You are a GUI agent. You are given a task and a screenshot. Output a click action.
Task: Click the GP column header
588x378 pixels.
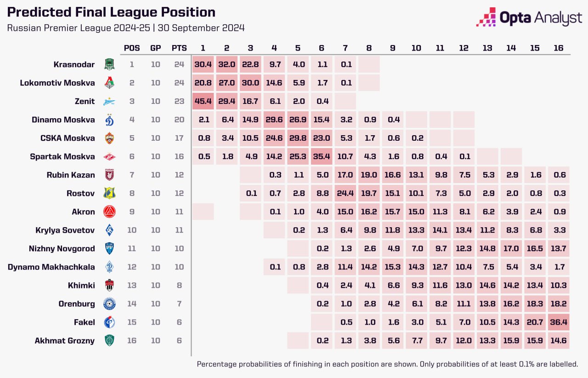pos(155,48)
